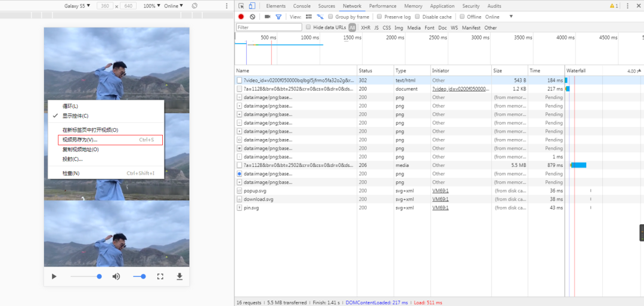The height and width of the screenshot is (306, 644).
Task: Capture screenshots with the camera icon
Action: (267, 17)
